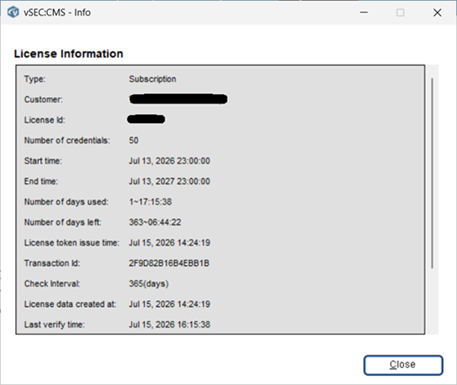This screenshot has width=457, height=385.
Task: Click the Start time value Jul 13, 2026
Action: click(x=169, y=161)
